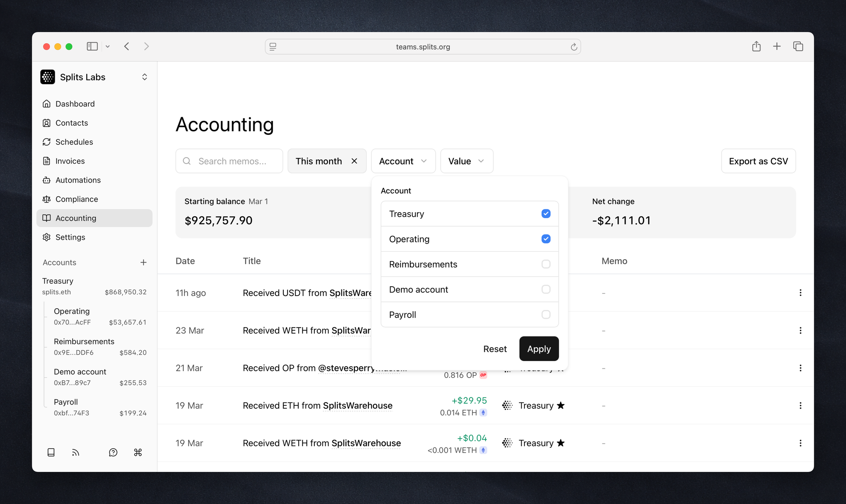The width and height of the screenshot is (846, 504).
Task: Click the book icon in sidebar footer
Action: point(51,452)
